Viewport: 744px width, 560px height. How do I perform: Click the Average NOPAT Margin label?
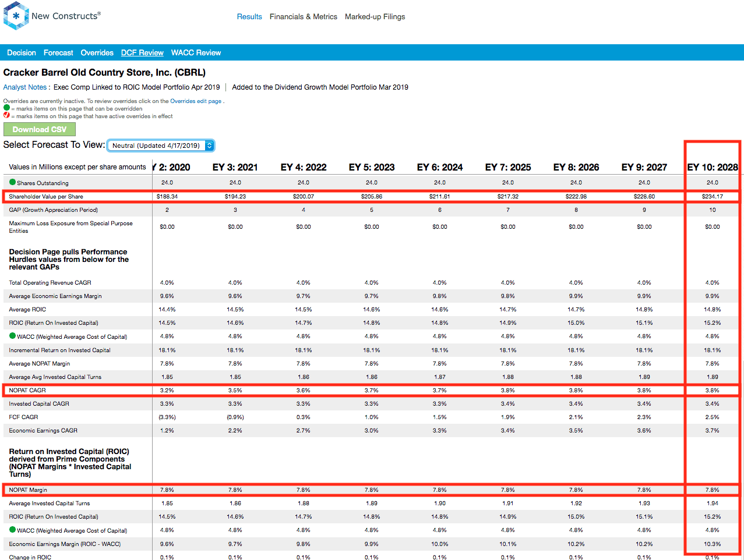pyautogui.click(x=40, y=364)
